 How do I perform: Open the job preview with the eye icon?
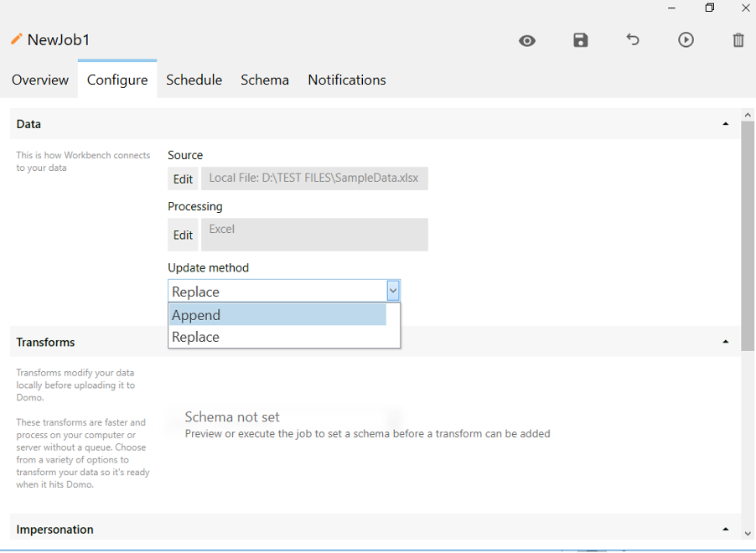[526, 40]
